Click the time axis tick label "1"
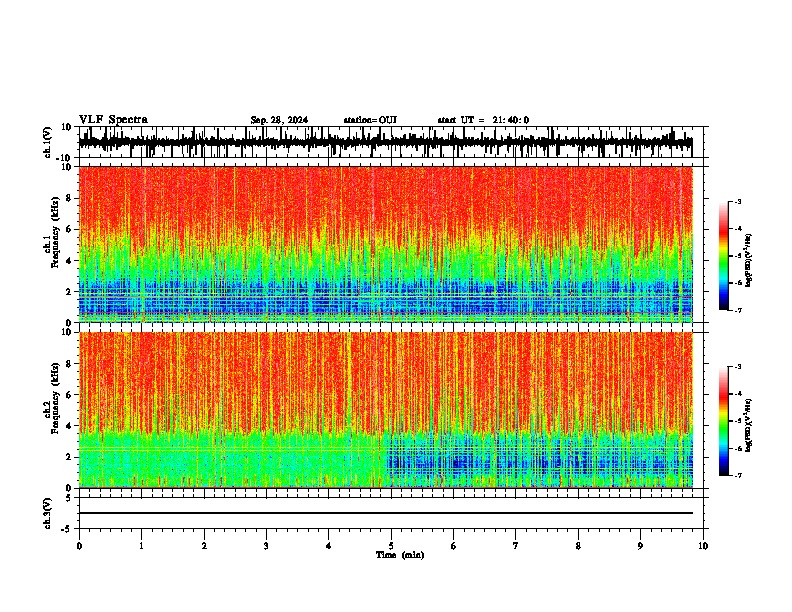Viewport: 792px width, 612px height. click(x=141, y=546)
